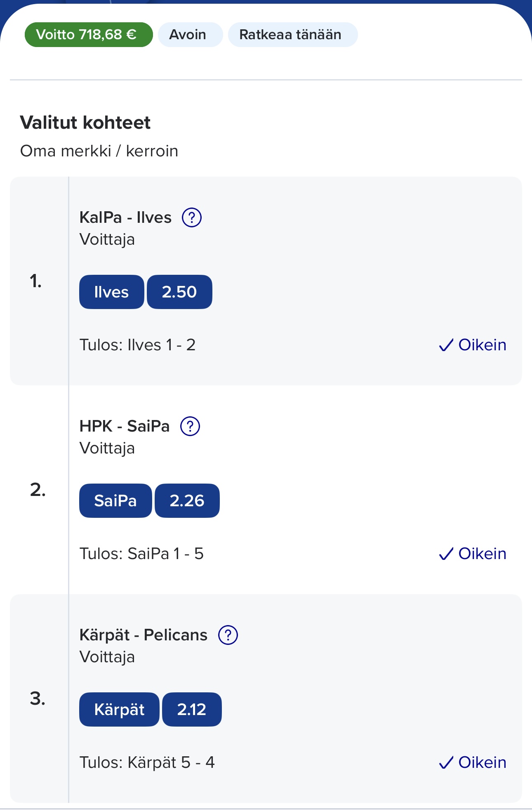Open help icon next to Kärpät - Pelicans
This screenshot has height=812, width=532.
click(228, 635)
